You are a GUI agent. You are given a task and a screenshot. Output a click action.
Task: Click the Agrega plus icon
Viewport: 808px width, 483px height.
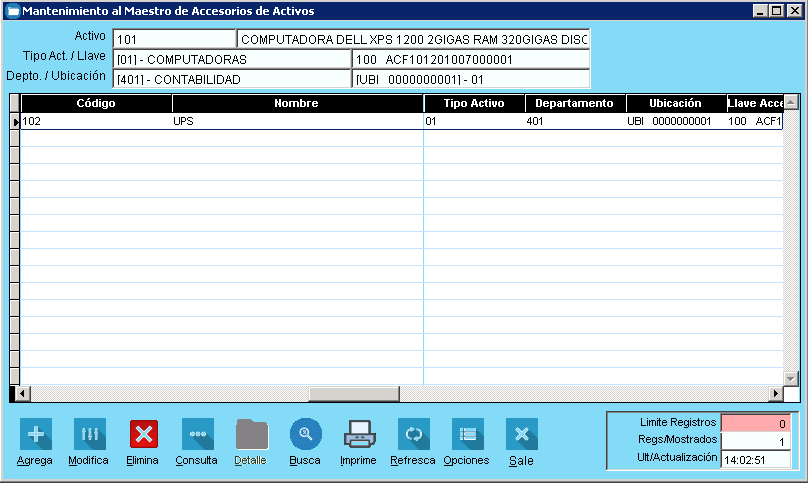point(36,434)
